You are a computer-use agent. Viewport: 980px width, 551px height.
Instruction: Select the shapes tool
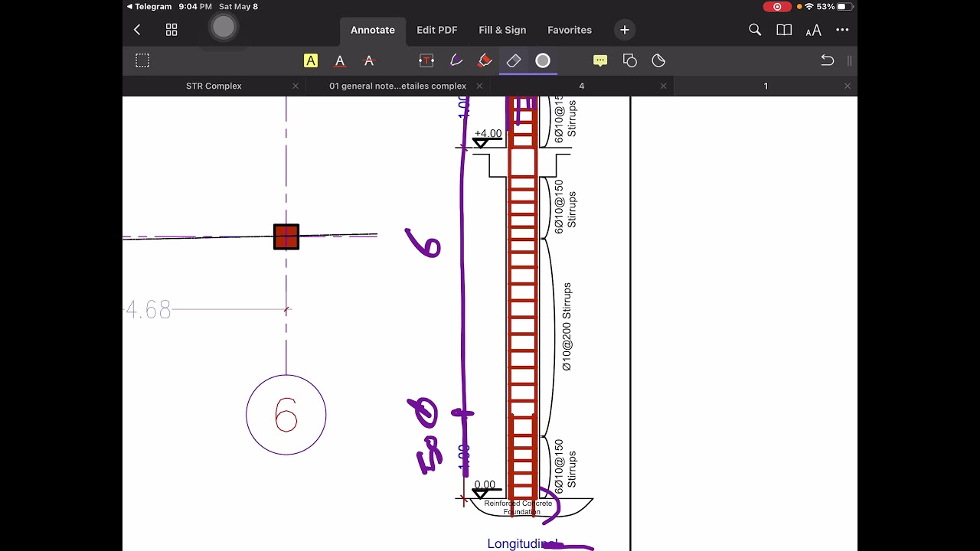629,60
